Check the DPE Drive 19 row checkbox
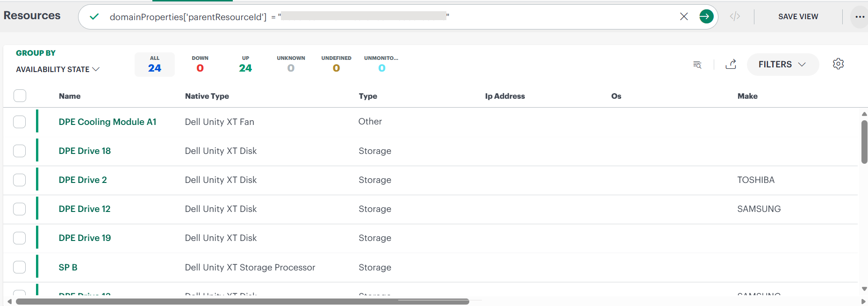The height and width of the screenshot is (306, 868). tap(20, 238)
